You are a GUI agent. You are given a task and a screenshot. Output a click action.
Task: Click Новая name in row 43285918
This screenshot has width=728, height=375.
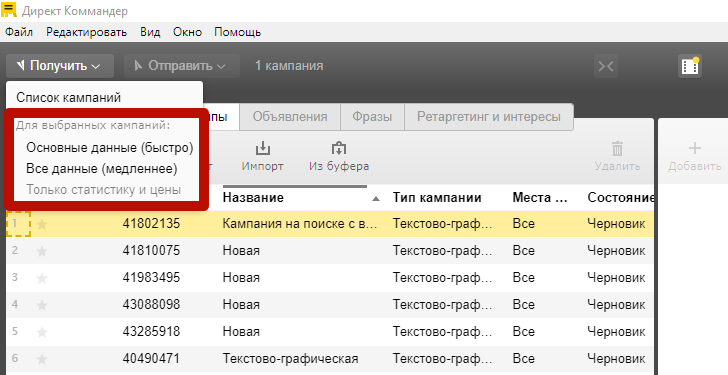(241, 331)
